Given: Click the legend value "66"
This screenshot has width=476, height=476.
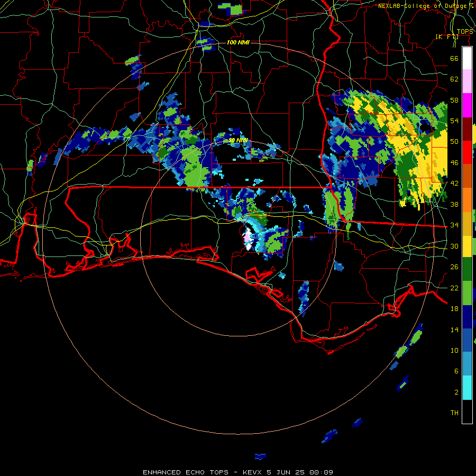Looking at the screenshot, I should point(454,58).
